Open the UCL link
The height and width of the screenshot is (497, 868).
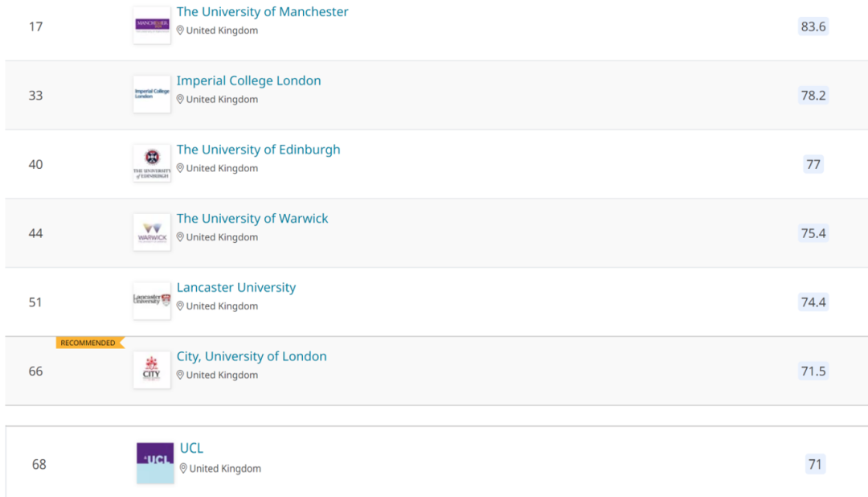(191, 448)
